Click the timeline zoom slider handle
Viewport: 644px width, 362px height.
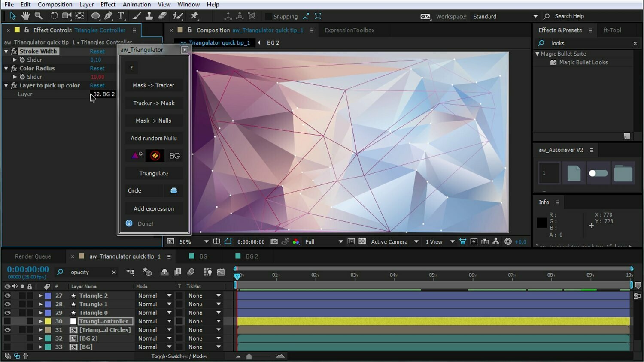[249, 356]
